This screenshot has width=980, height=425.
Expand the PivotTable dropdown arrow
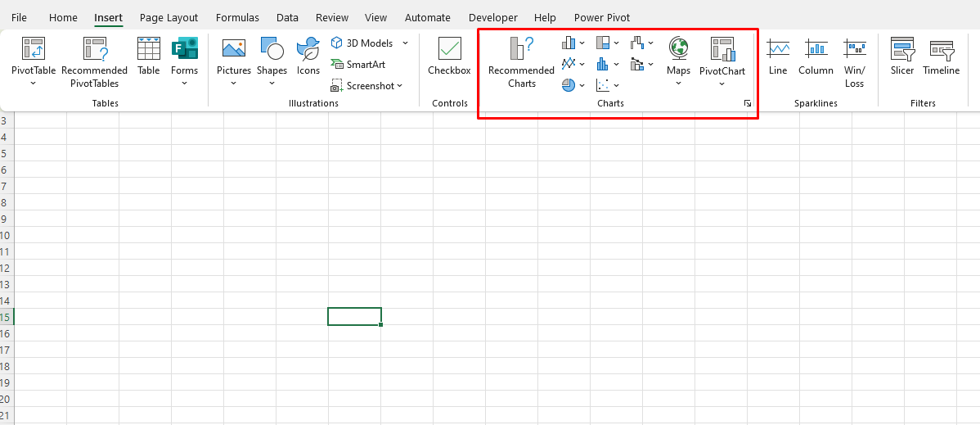click(33, 83)
